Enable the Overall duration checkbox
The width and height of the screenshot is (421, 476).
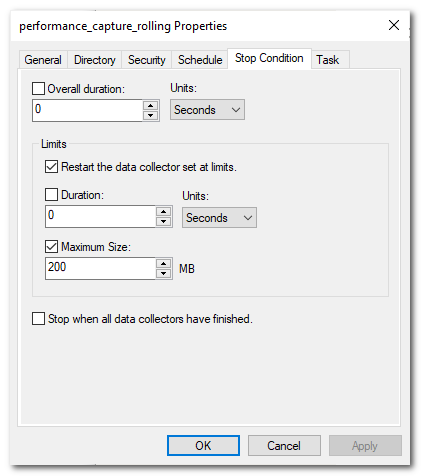point(38,89)
